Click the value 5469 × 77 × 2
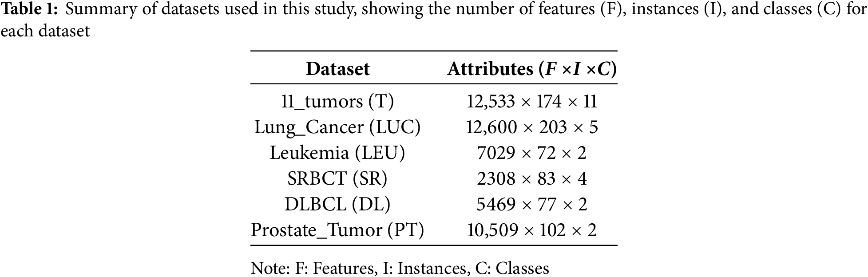 point(531,205)
